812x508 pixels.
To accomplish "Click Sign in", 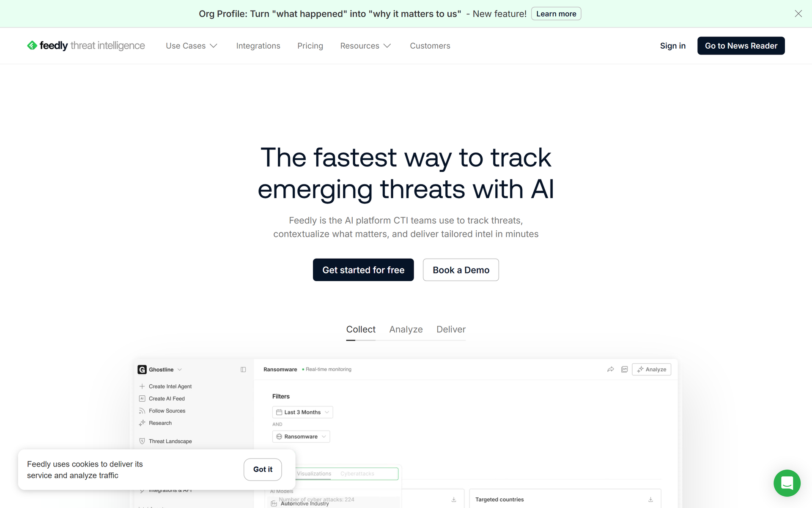I will coord(672,46).
